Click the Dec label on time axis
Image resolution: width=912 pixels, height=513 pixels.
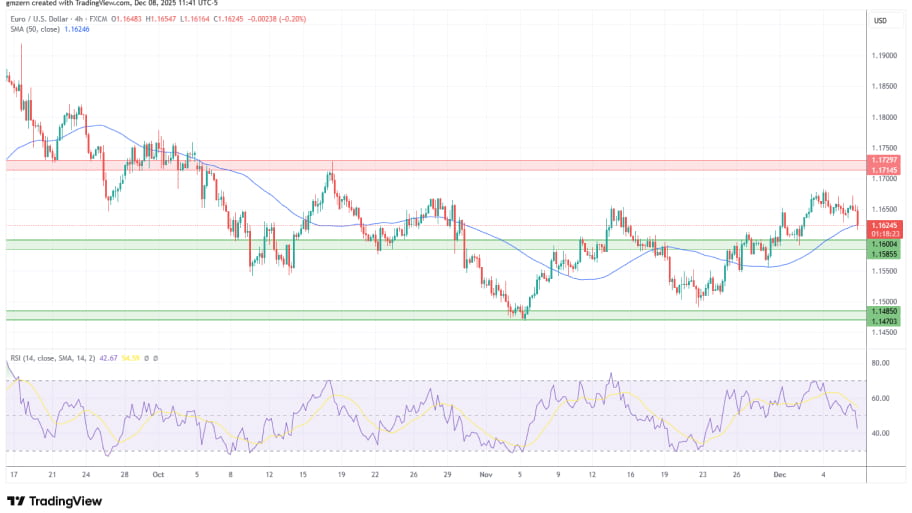[779, 475]
